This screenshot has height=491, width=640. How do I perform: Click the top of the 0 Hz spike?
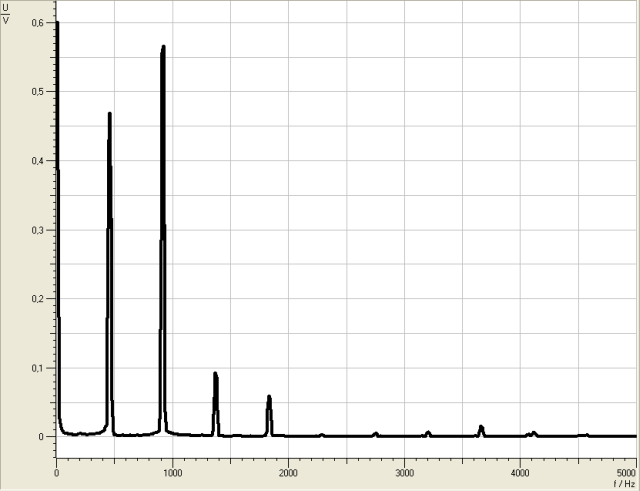[57, 24]
